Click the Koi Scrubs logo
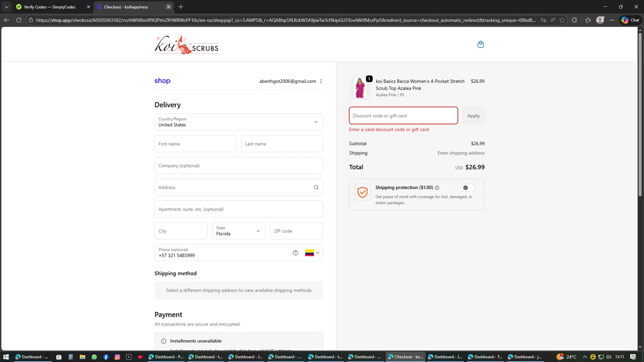Viewport: 644px width, 362px height. [x=186, y=45]
